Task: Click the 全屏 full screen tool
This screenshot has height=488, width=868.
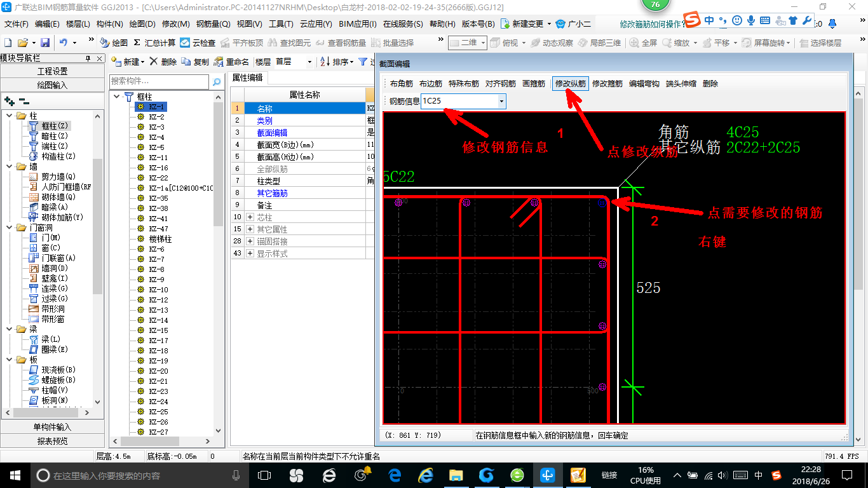Action: pyautogui.click(x=644, y=43)
